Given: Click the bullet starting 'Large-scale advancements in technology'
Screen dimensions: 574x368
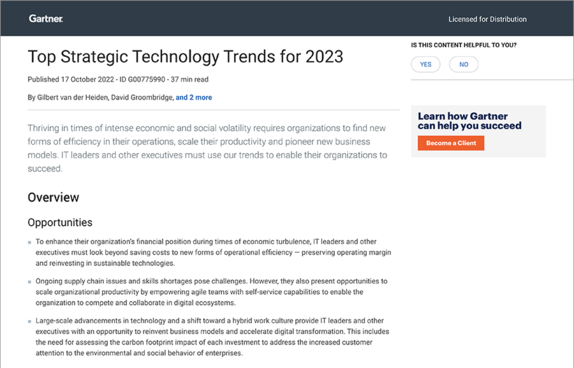Looking at the screenshot, I should tap(212, 337).
